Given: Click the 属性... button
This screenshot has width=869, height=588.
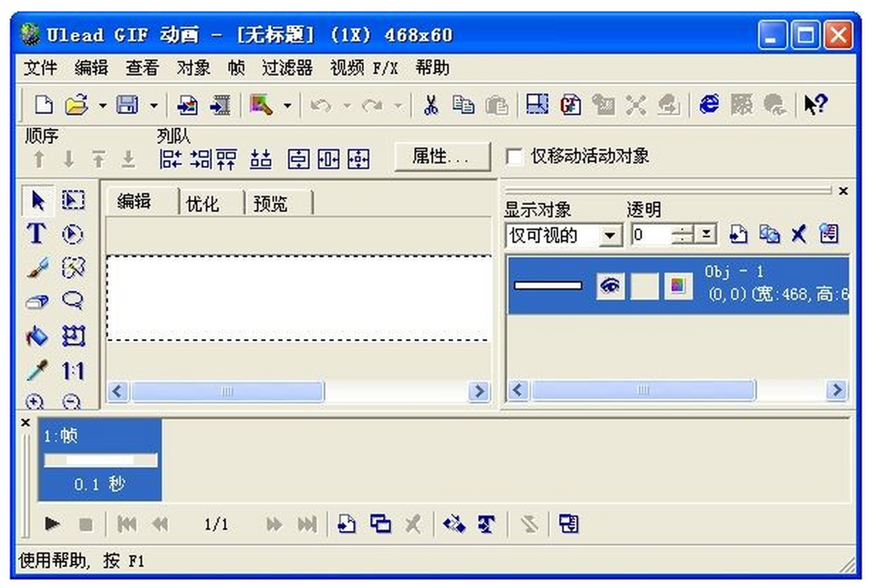Looking at the screenshot, I should pos(441,157).
